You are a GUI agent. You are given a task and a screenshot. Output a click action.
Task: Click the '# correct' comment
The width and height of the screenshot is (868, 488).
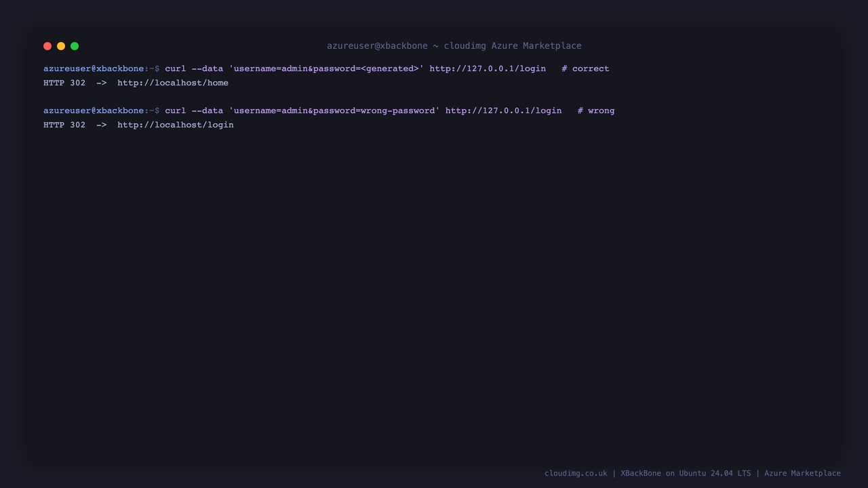point(585,68)
